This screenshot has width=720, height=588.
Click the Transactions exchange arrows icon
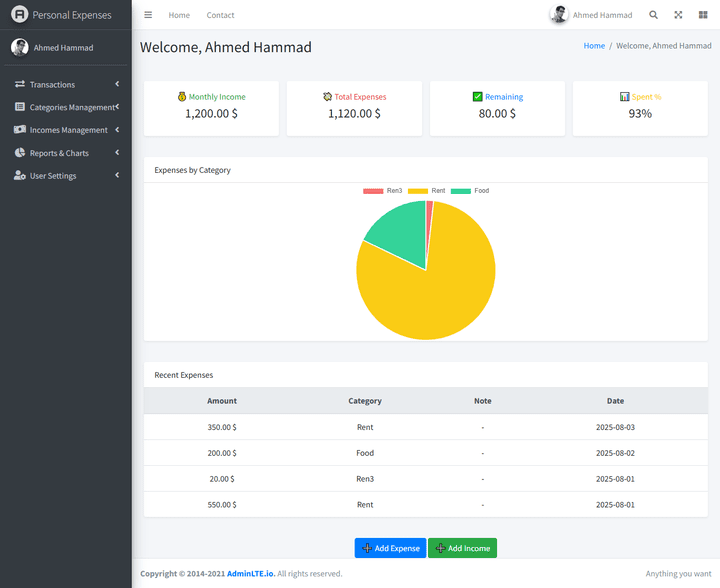(x=20, y=85)
